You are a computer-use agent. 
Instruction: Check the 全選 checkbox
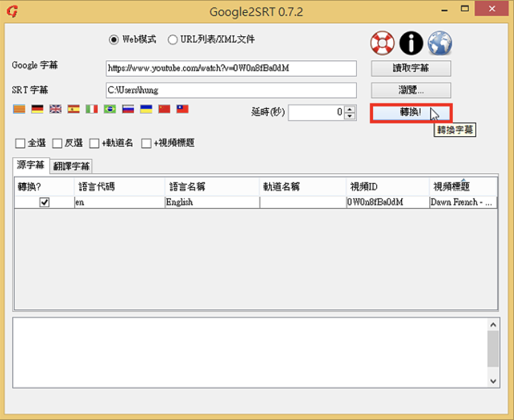pyautogui.click(x=20, y=144)
